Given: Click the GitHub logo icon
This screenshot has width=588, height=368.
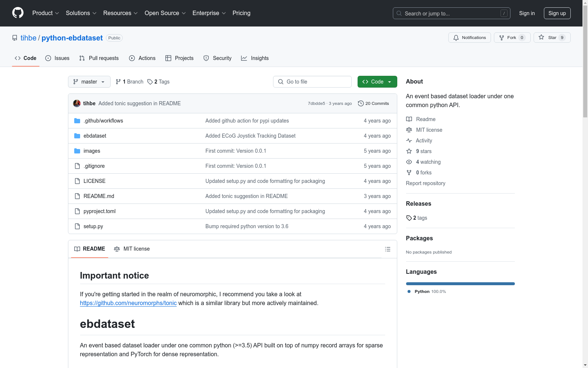Looking at the screenshot, I should tap(18, 13).
